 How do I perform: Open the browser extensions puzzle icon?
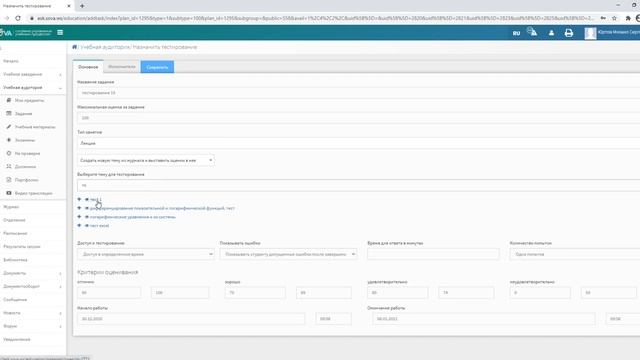click(628, 18)
